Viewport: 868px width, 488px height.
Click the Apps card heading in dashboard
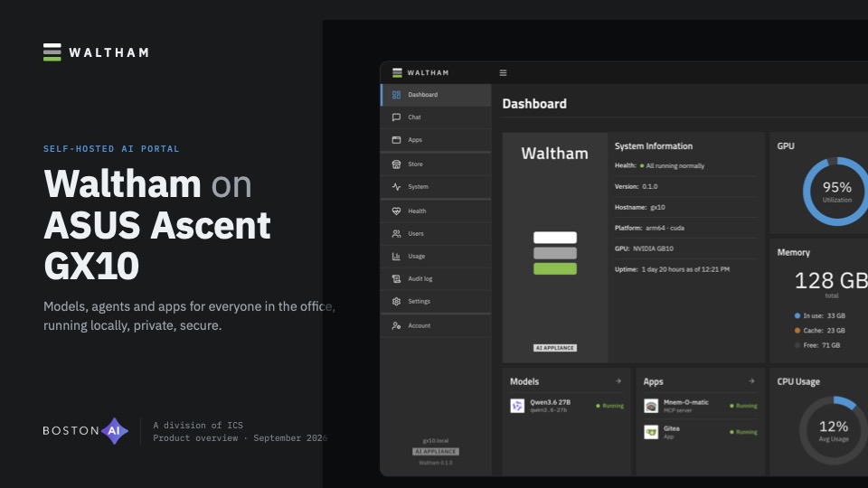click(x=653, y=381)
